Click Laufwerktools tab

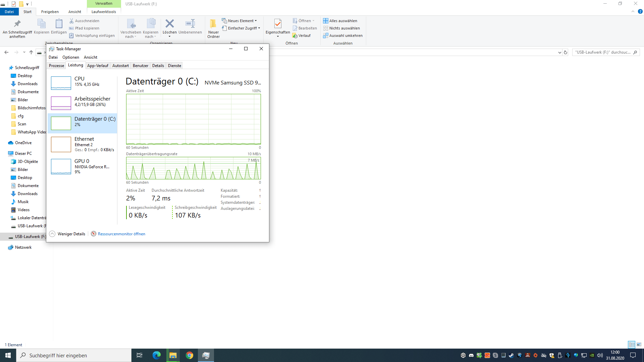(x=104, y=12)
